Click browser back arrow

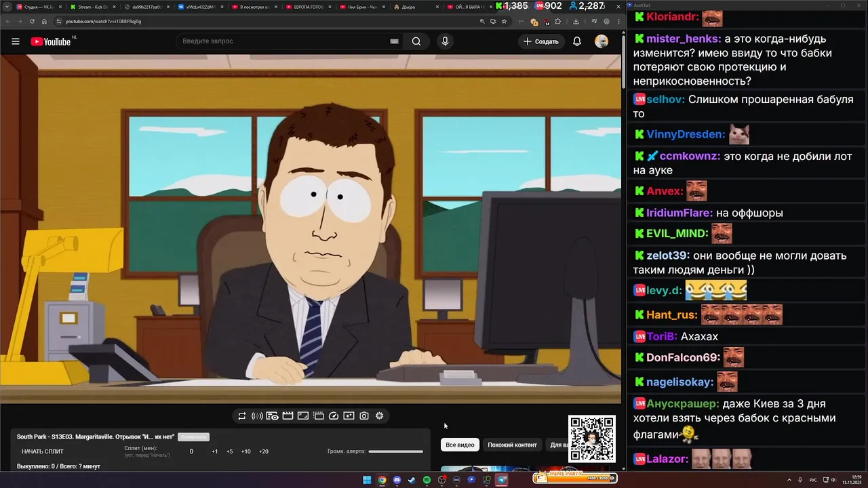point(9,21)
